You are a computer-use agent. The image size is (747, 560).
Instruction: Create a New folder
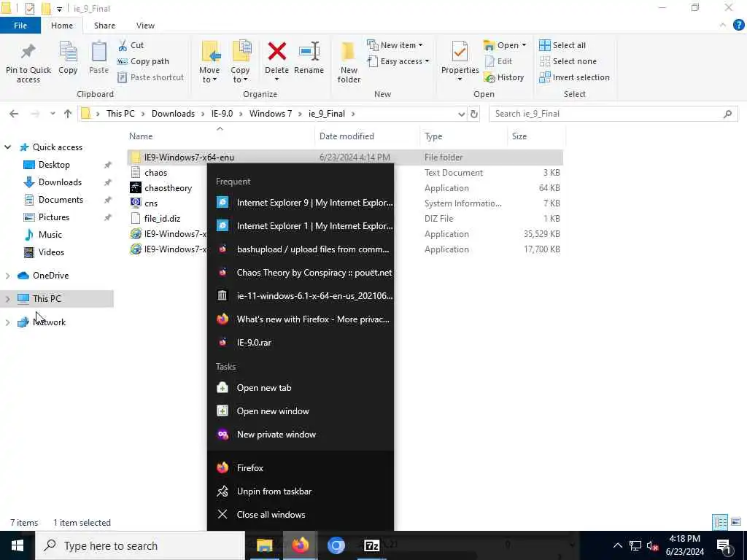[349, 63]
